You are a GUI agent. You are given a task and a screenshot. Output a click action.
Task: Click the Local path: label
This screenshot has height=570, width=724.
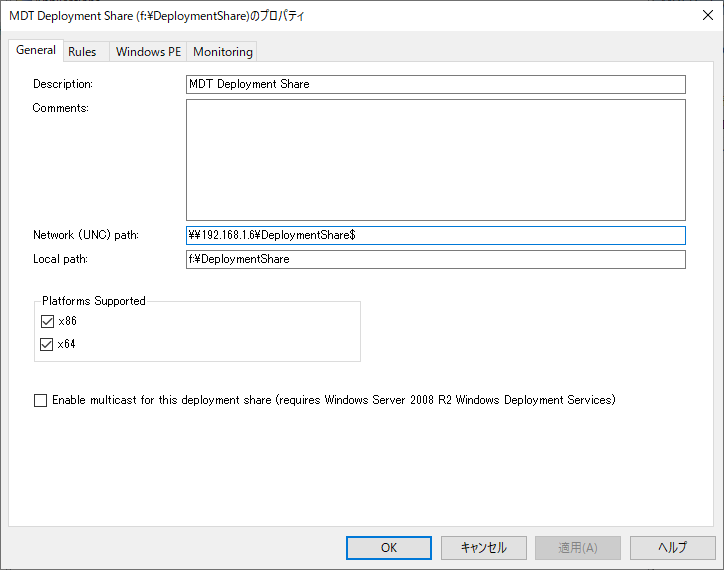pos(60,259)
